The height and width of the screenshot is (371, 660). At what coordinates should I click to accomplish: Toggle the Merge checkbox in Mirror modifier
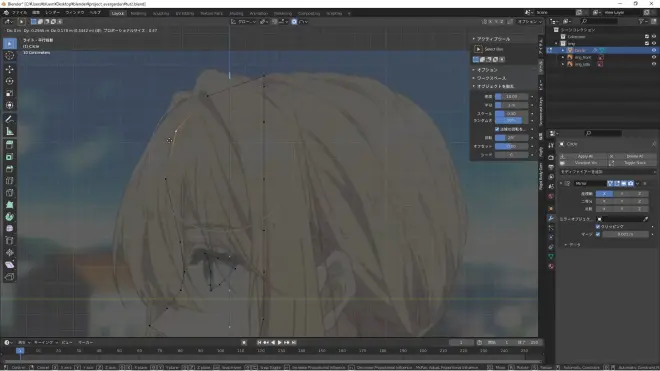coord(598,234)
